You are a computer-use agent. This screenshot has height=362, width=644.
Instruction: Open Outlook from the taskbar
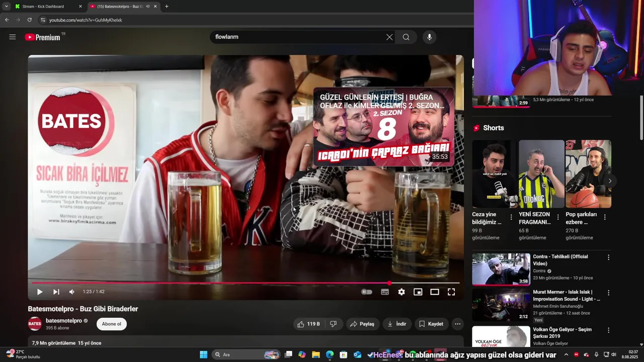tap(357, 354)
